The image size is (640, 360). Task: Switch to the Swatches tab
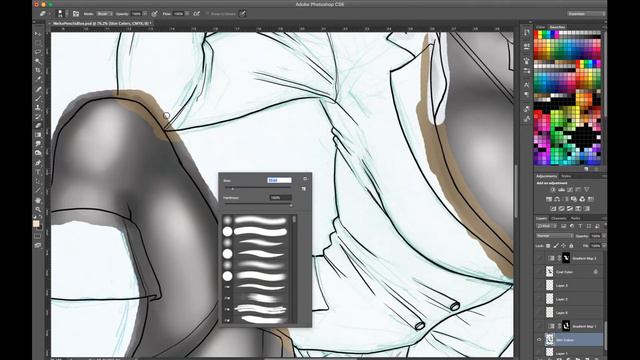(x=557, y=27)
